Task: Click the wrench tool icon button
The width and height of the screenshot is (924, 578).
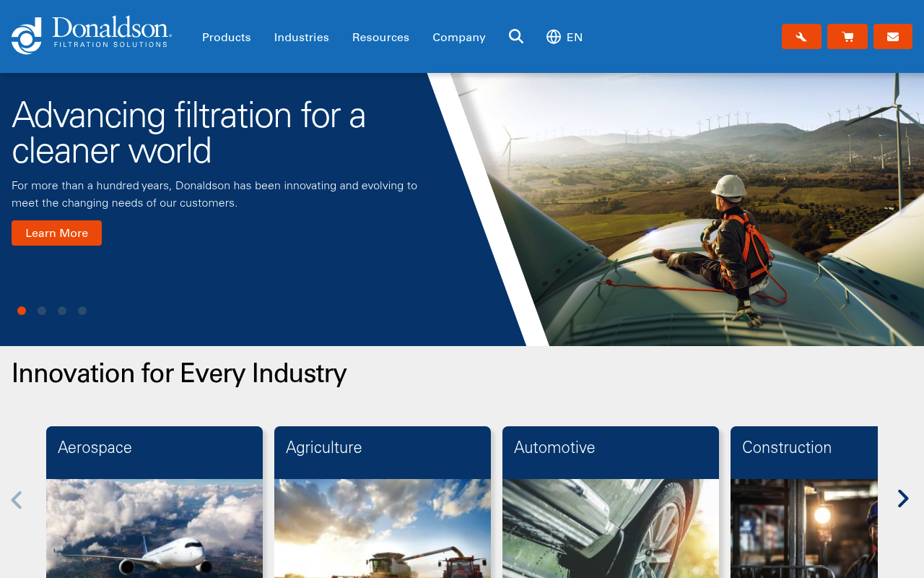Action: (x=801, y=37)
